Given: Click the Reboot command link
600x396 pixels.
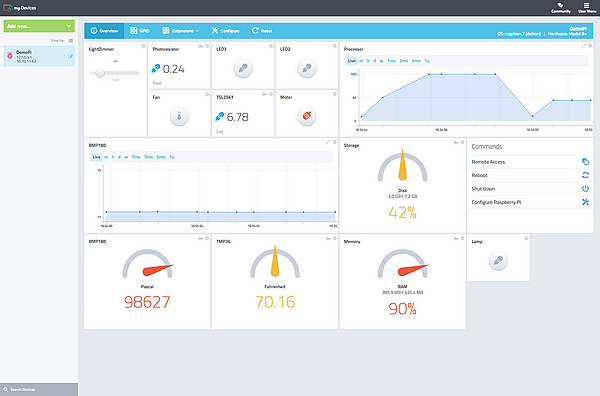Looking at the screenshot, I should click(479, 175).
